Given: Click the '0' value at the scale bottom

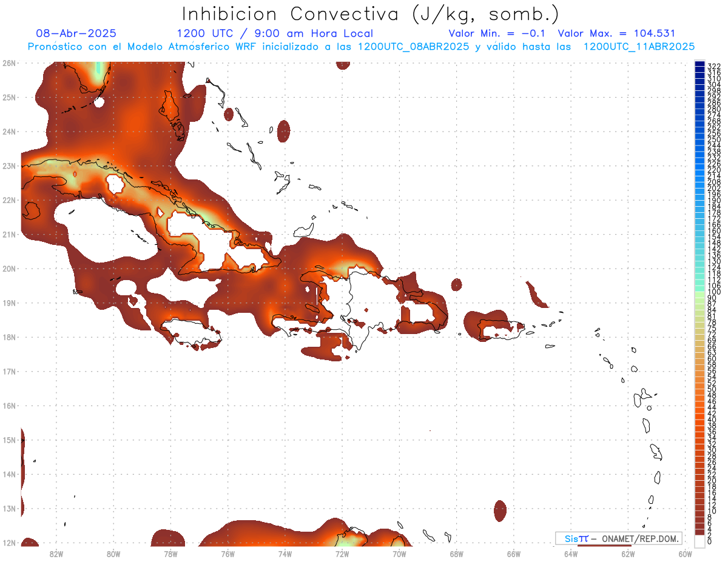Looking at the screenshot, I should (x=710, y=541).
